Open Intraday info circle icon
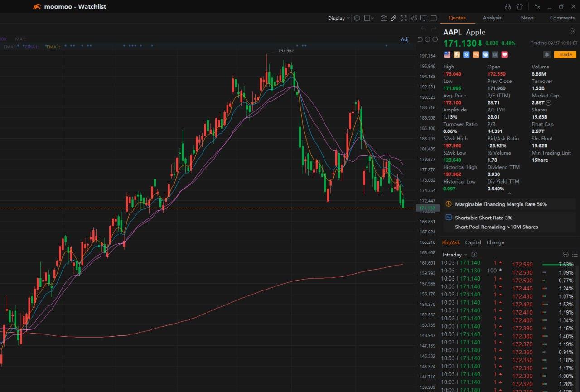The image size is (580, 392). [474, 255]
